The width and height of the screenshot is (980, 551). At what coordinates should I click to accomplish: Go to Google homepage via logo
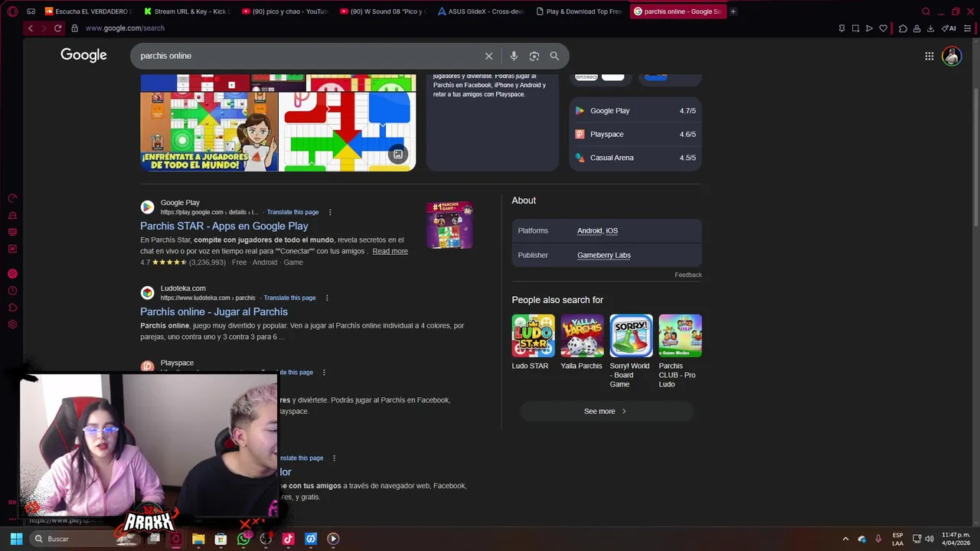click(83, 55)
